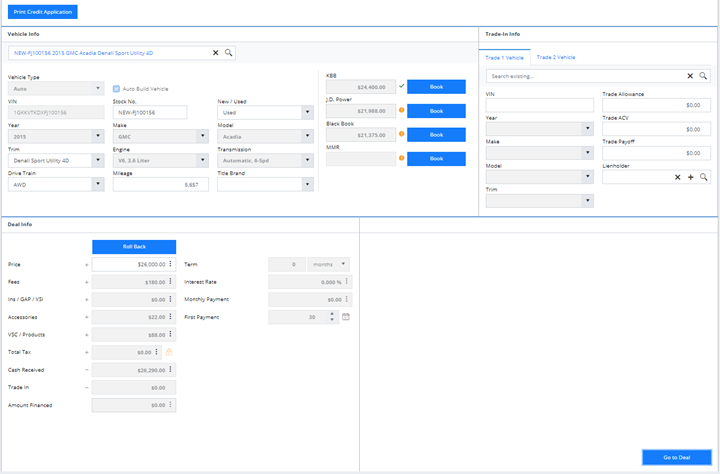The image size is (720, 474).
Task: Open Drive Train AWD dropdown
Action: [x=97, y=184]
